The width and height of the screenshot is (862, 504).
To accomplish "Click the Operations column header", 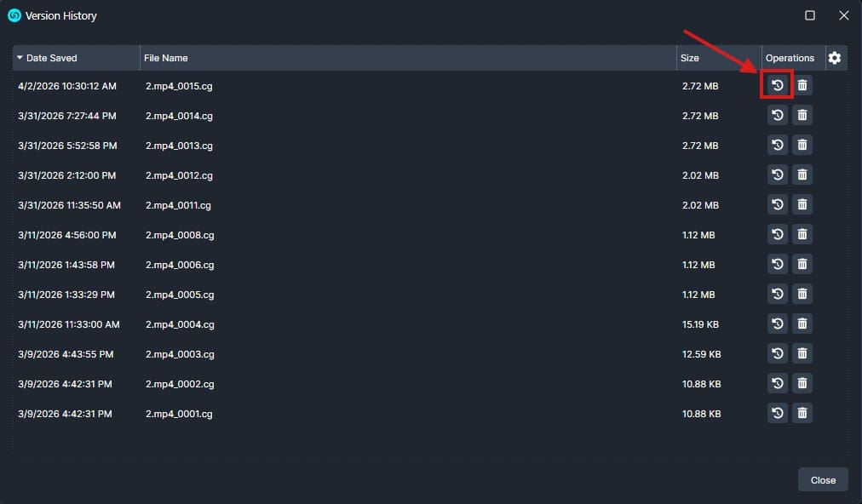I will (x=791, y=58).
